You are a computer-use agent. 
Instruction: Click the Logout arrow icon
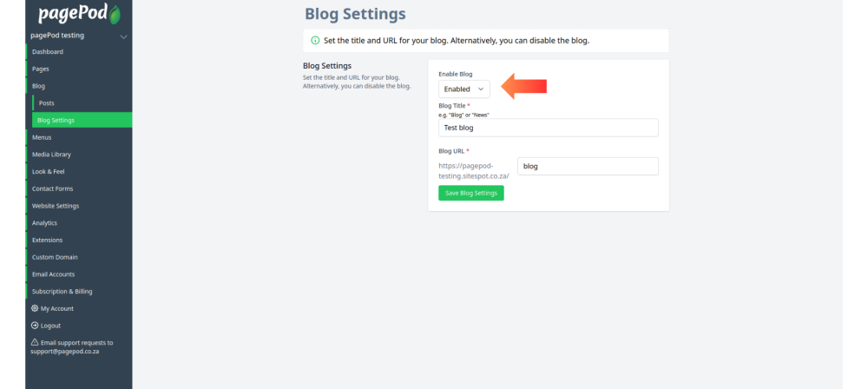[x=35, y=326]
